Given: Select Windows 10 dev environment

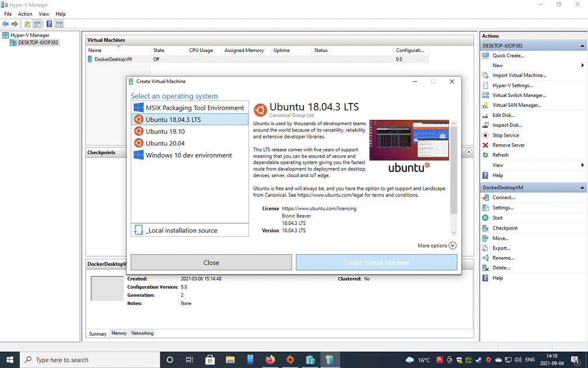Looking at the screenshot, I should pyautogui.click(x=190, y=155).
